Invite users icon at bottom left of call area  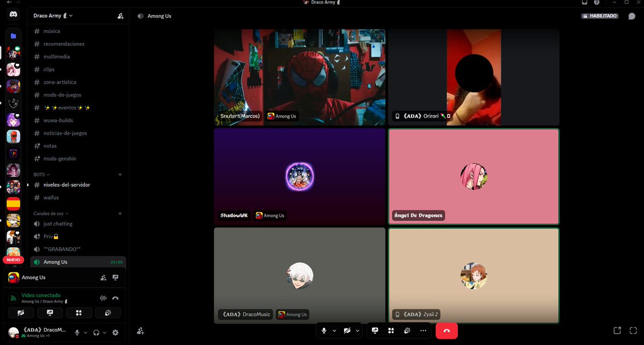tap(141, 331)
